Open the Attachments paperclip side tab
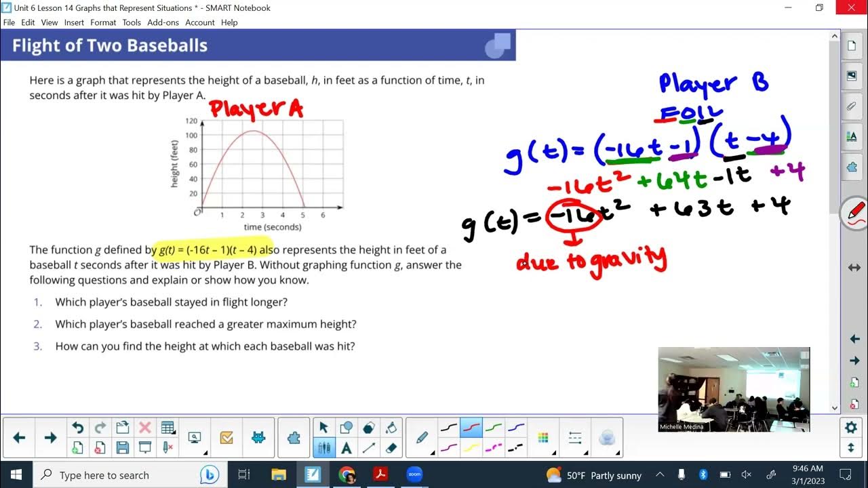The width and height of the screenshot is (868, 488). pyautogui.click(x=852, y=106)
